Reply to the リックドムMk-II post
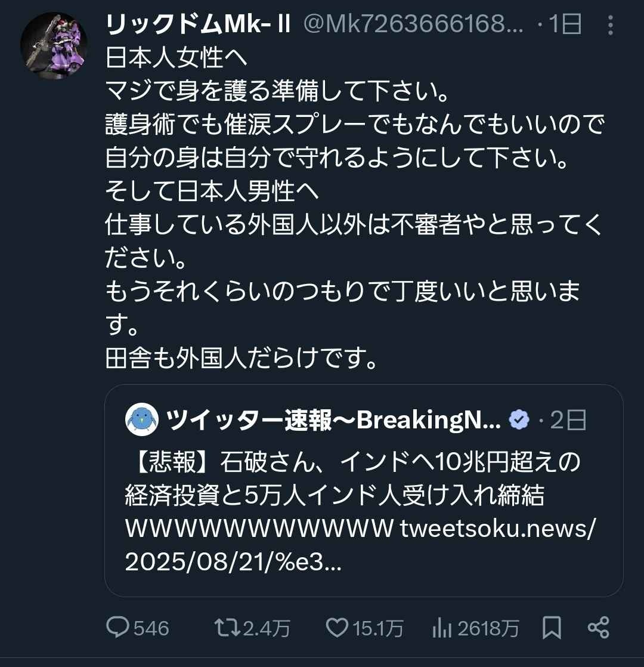The image size is (644, 667). [x=119, y=627]
